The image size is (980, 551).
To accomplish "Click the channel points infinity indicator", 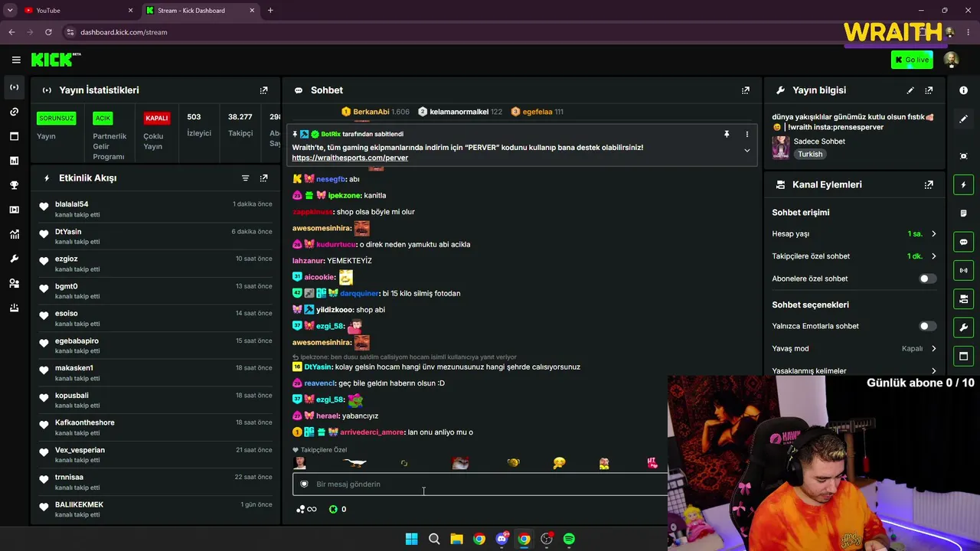I will (307, 510).
